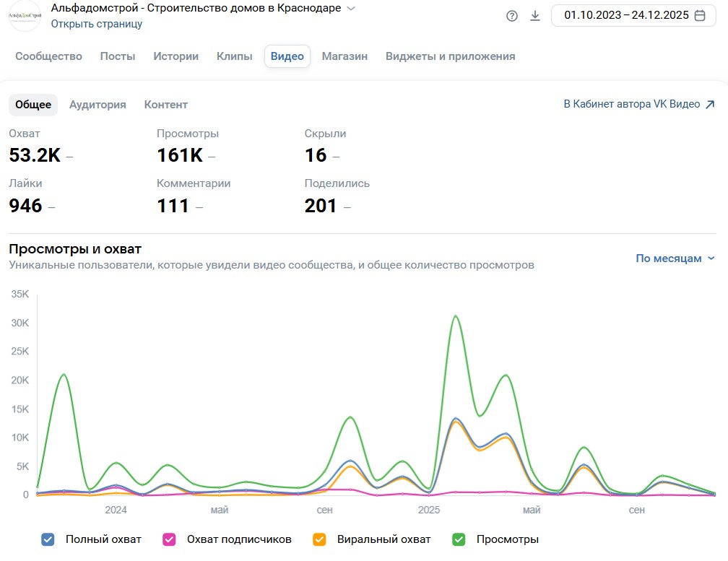Disable the Виральный охват checkbox
Image resolution: width=728 pixels, height=561 pixels.
tap(320, 539)
